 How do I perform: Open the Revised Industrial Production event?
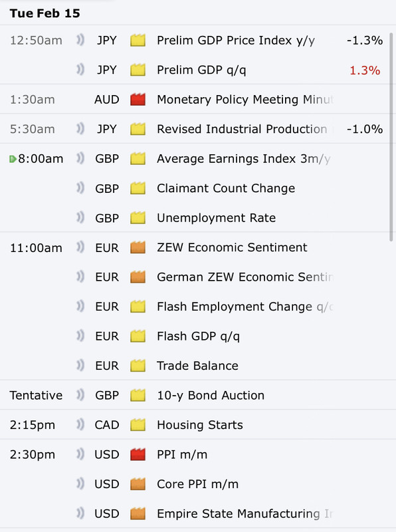pyautogui.click(x=242, y=129)
